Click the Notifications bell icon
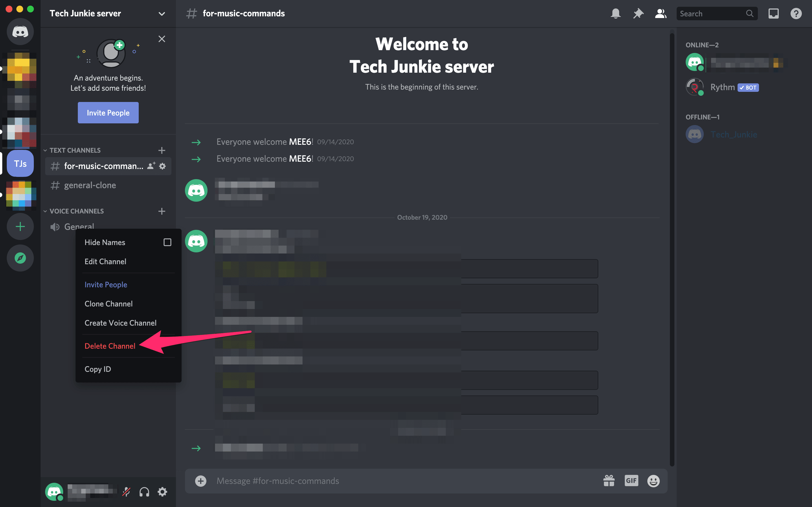This screenshot has height=507, width=812. (x=615, y=14)
